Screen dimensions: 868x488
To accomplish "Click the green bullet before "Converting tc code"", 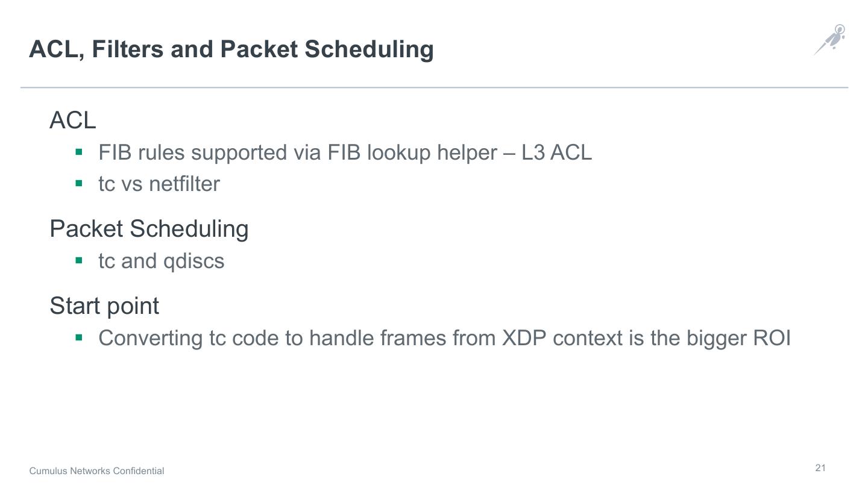I will (x=79, y=338).
